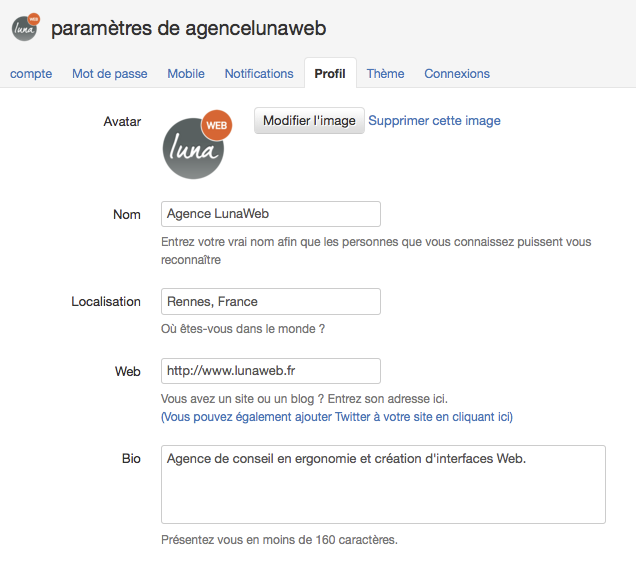
Task: Open the Mobile settings tab
Action: point(186,74)
